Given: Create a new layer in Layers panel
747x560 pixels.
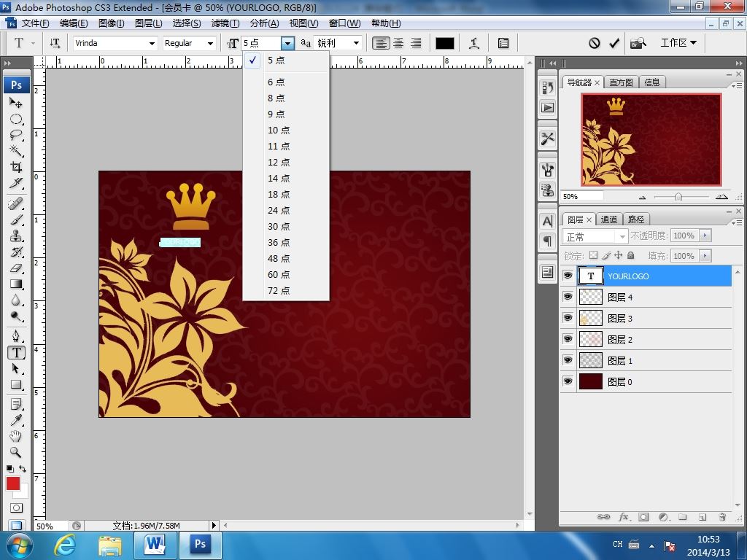Looking at the screenshot, I should click(703, 517).
